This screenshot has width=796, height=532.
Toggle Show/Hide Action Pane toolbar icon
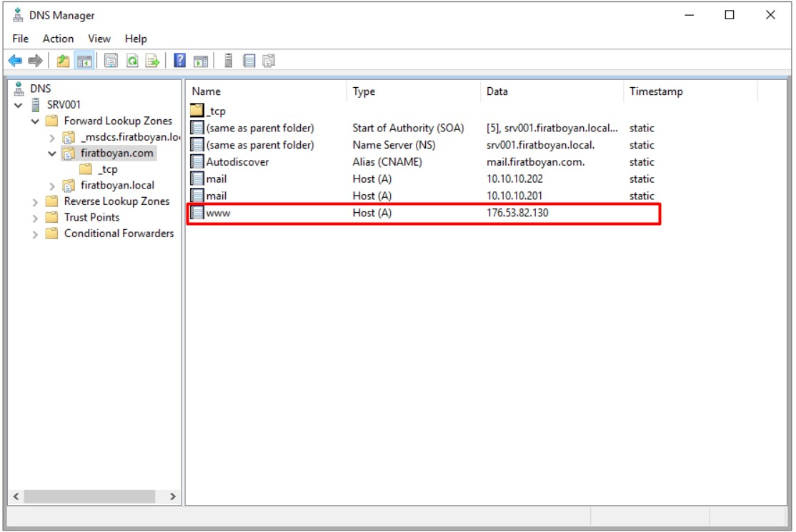(201, 61)
